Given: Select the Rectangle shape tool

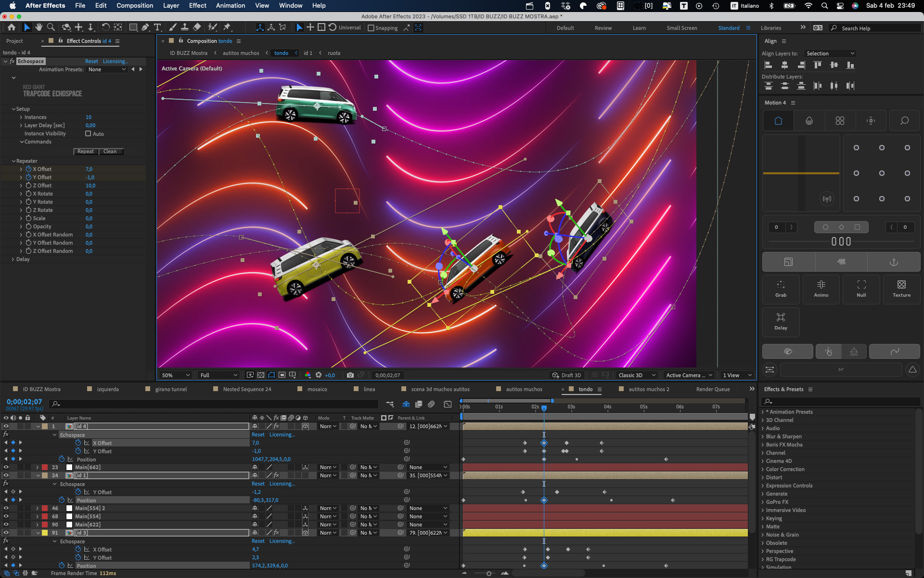Looking at the screenshot, I should click(x=133, y=27).
